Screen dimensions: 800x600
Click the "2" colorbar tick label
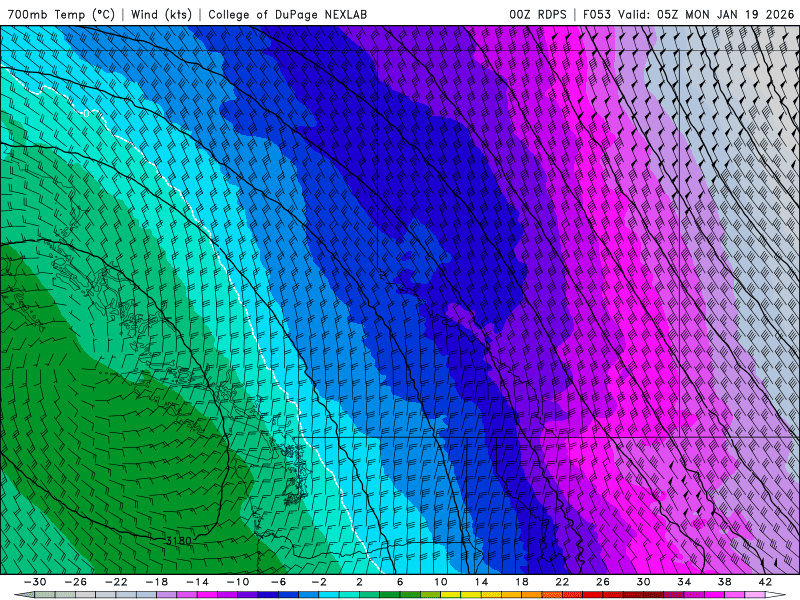click(359, 582)
